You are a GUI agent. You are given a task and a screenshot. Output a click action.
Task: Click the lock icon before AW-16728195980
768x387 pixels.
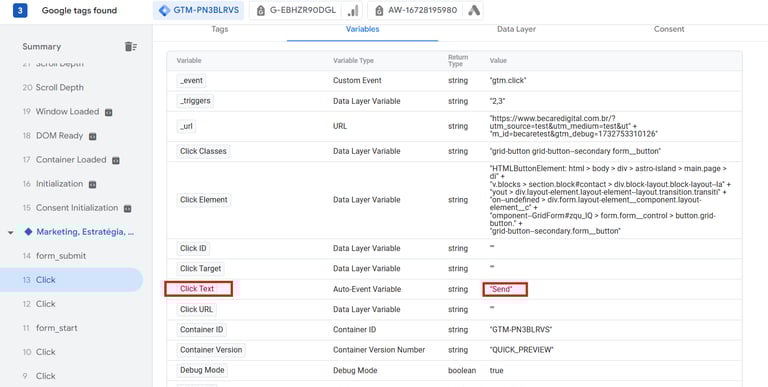pyautogui.click(x=379, y=10)
